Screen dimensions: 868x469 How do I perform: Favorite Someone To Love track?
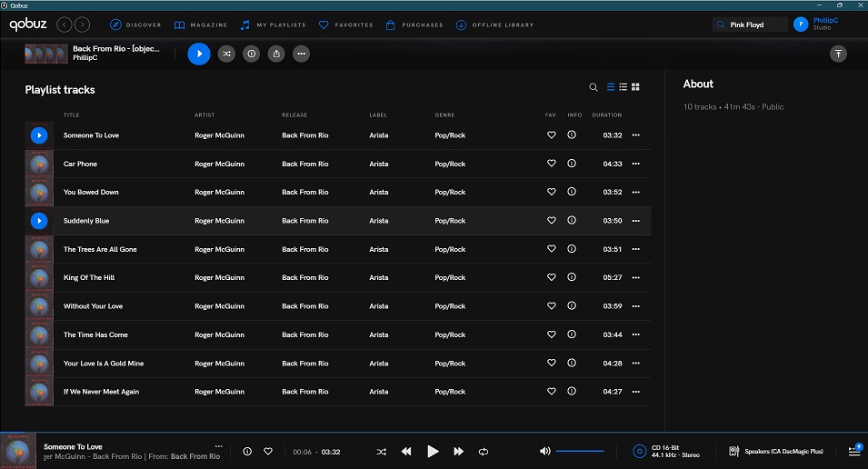[552, 135]
